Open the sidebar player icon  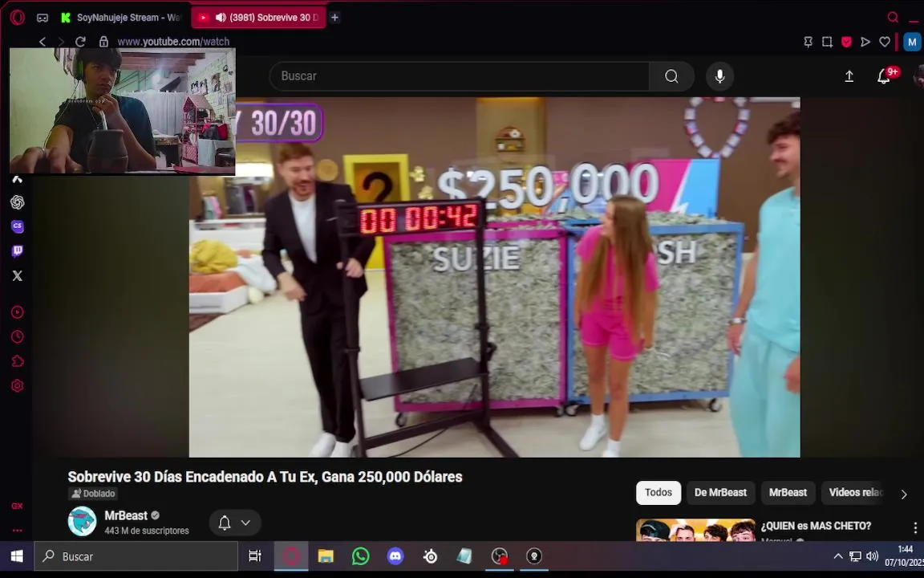tap(17, 312)
